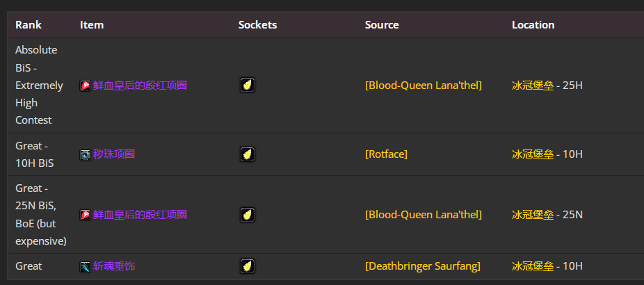644x285 pixels.
Task: Open the 冰冠堡垒 location link in the Rotface row
Action: 533,154
